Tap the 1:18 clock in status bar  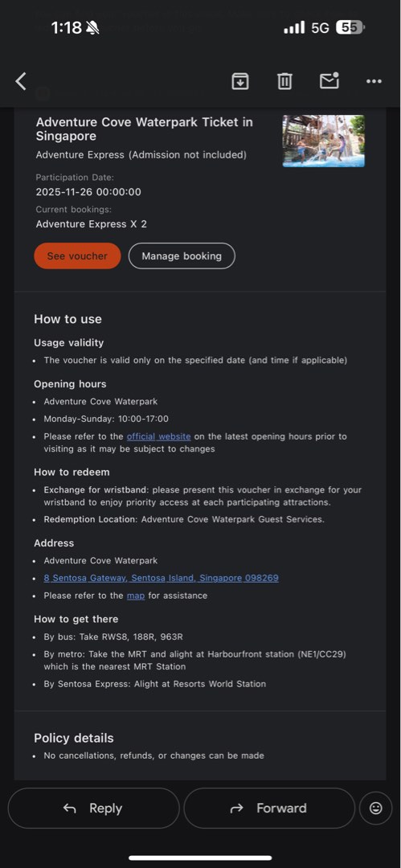click(67, 27)
